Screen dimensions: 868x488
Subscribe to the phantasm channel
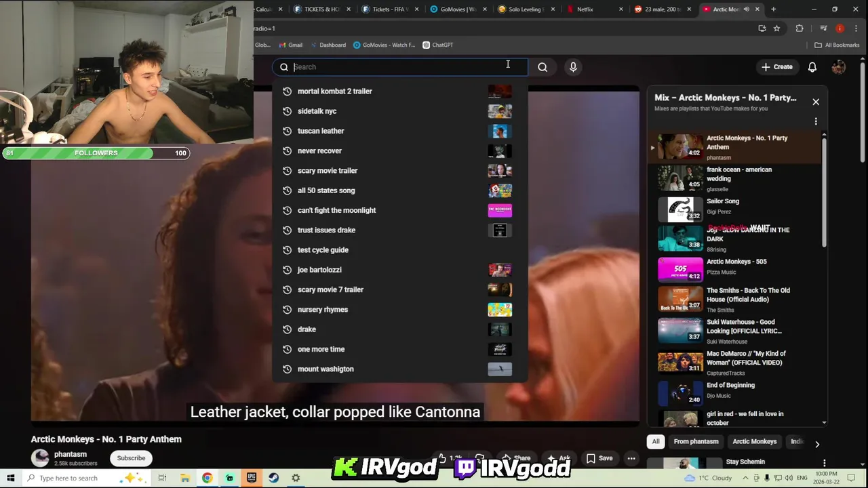tap(131, 458)
